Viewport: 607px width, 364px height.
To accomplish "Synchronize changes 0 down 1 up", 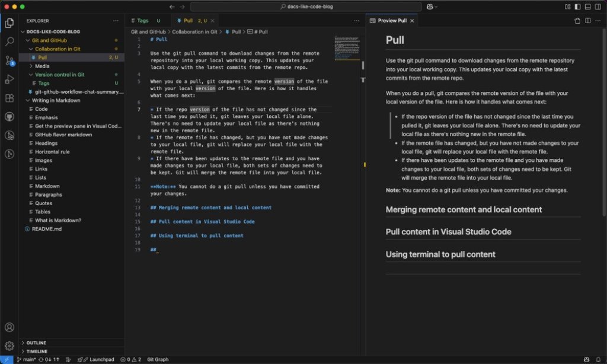I will 49,360.
